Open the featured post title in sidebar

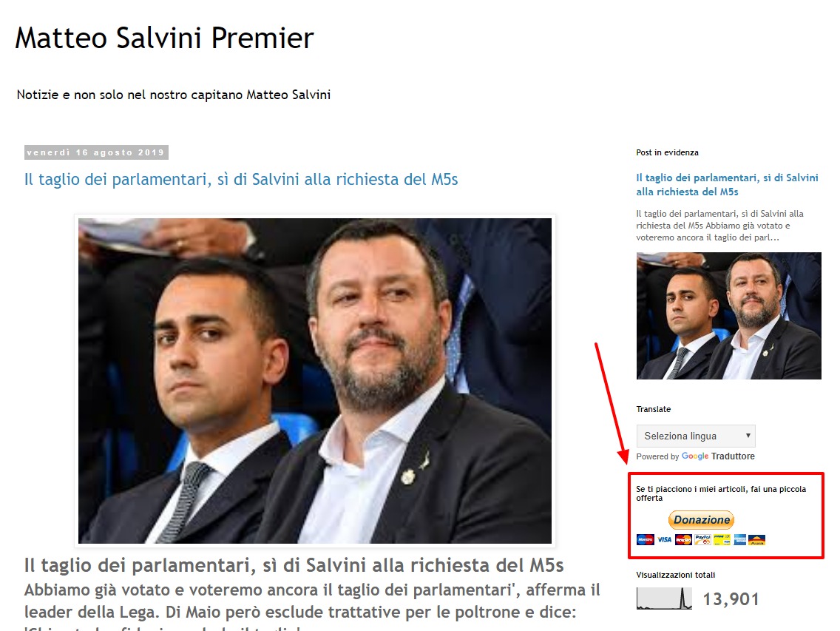click(x=727, y=184)
